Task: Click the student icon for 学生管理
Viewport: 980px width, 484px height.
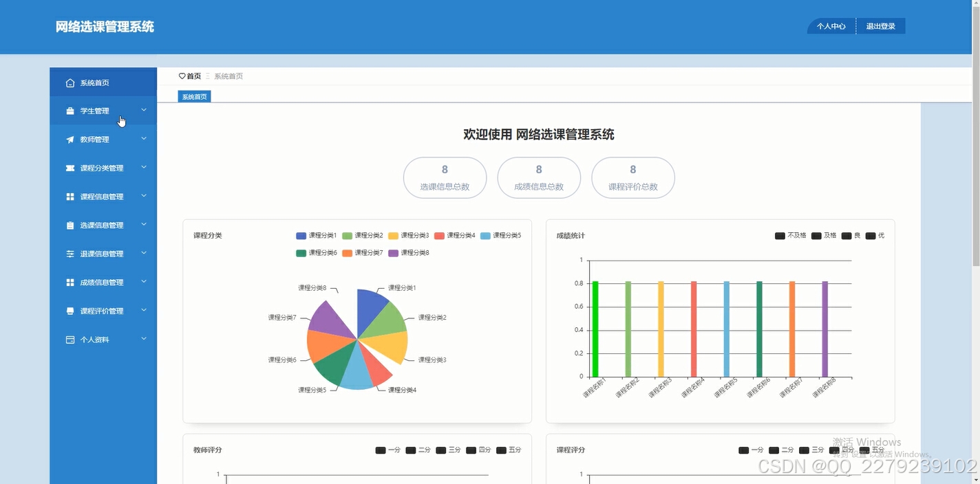Action: pos(69,111)
